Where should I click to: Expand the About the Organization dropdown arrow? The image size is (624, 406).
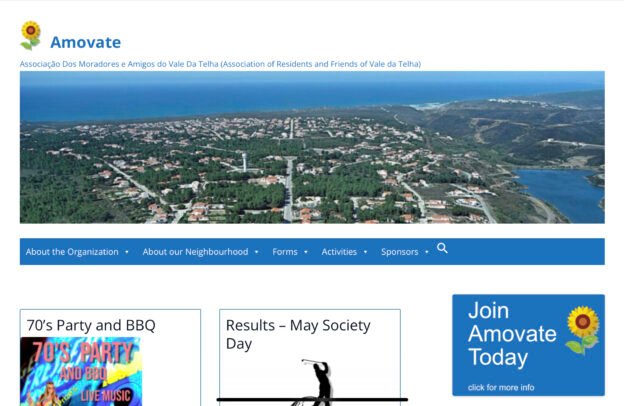(x=127, y=252)
